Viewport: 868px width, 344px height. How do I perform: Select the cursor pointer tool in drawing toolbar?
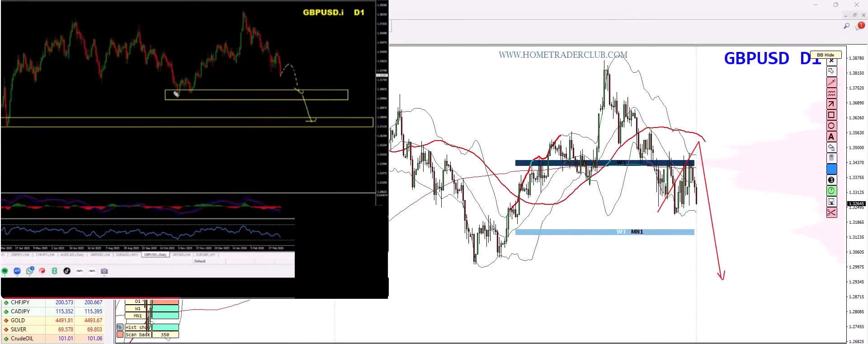coord(831,71)
